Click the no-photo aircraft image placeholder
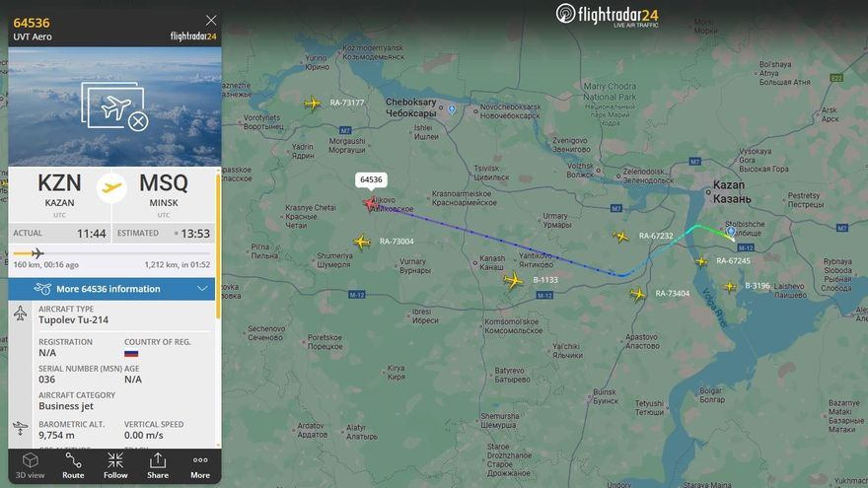 click(114, 106)
